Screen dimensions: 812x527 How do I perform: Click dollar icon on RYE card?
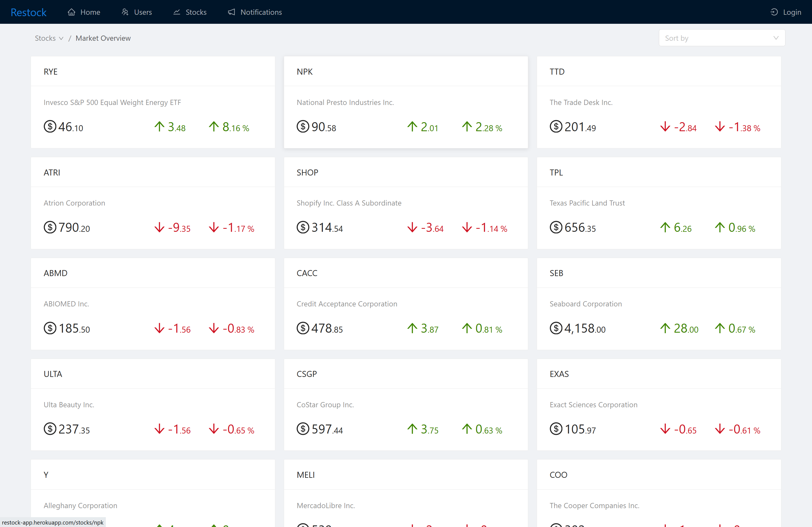pyautogui.click(x=50, y=127)
